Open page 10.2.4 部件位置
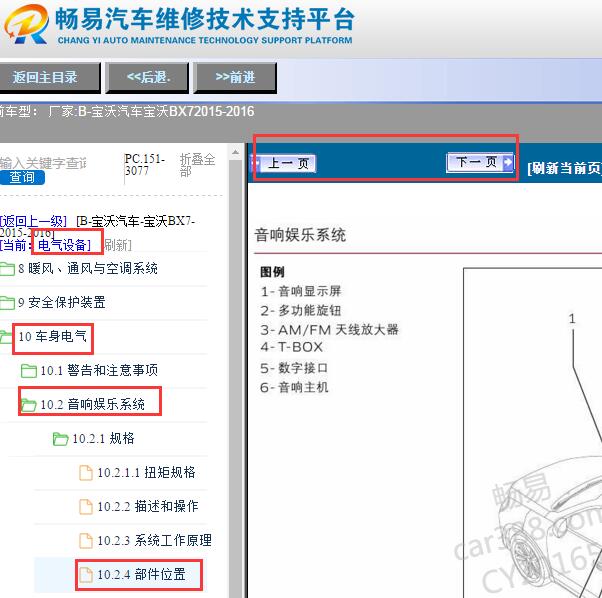This screenshot has height=598, width=602. pos(141,575)
